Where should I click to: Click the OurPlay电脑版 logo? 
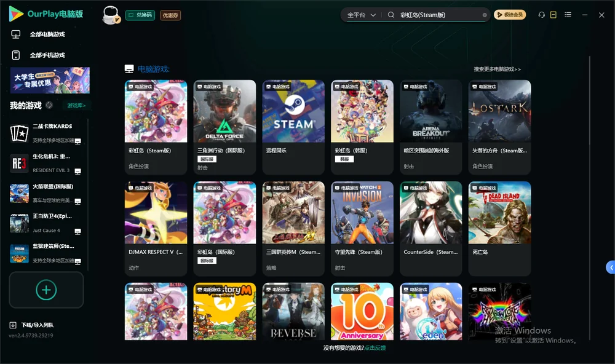click(x=46, y=14)
